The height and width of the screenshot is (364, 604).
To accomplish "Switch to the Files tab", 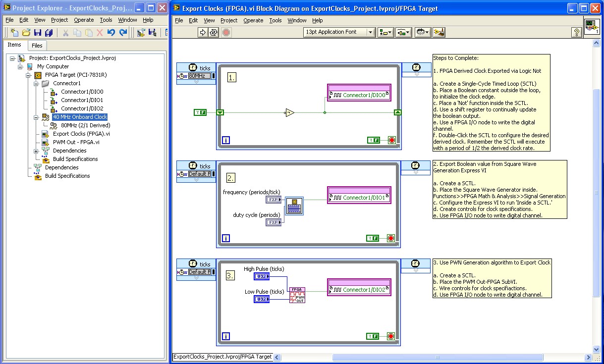I will tap(37, 46).
